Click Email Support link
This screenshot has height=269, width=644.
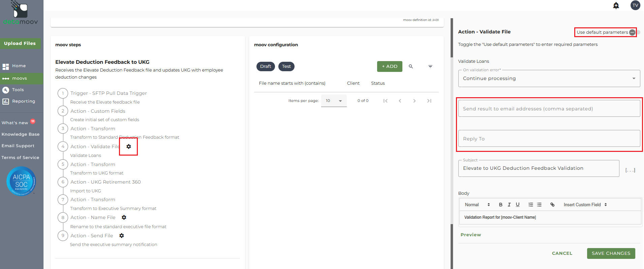(x=18, y=146)
